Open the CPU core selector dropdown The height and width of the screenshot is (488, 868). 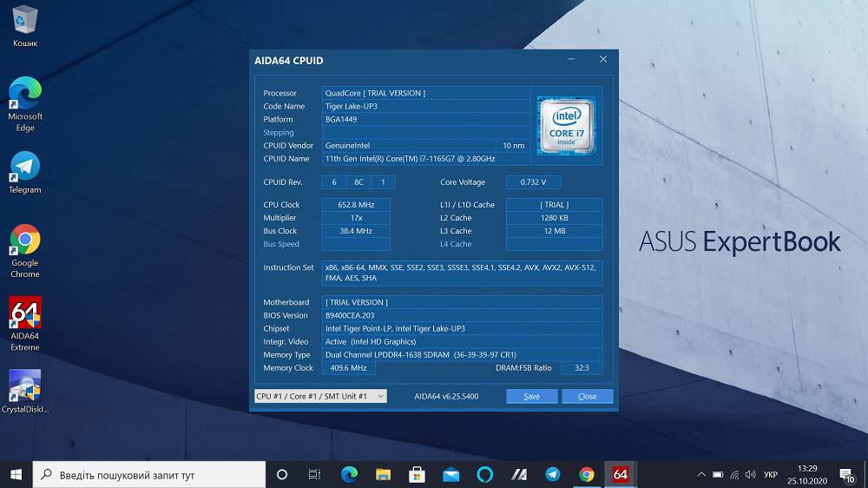pos(320,396)
